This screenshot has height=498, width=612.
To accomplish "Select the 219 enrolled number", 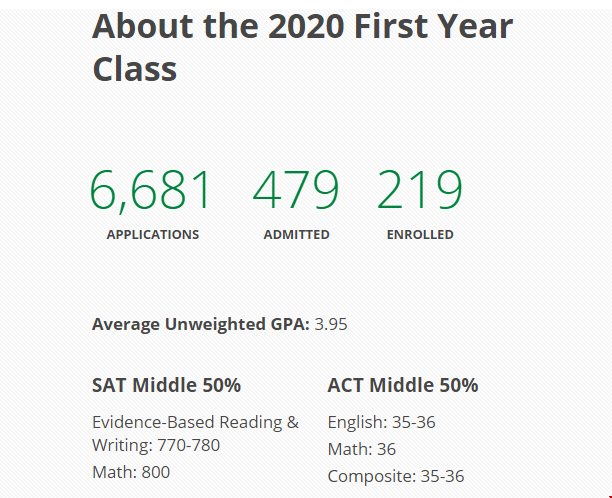I will (420, 190).
